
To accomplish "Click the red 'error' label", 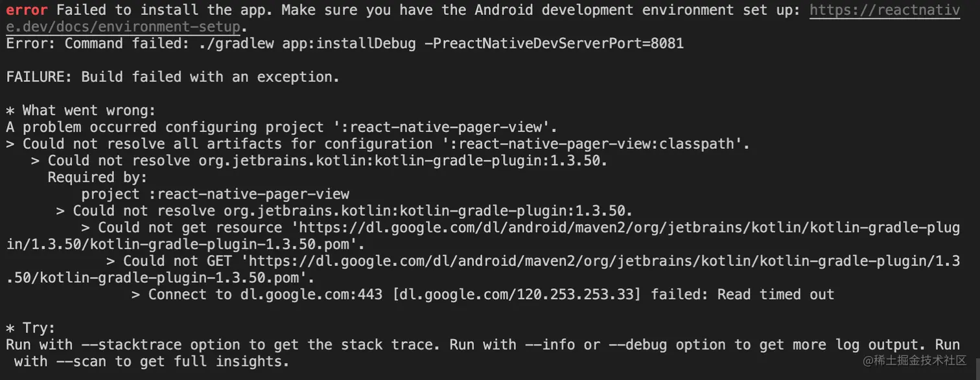I will click(x=27, y=10).
